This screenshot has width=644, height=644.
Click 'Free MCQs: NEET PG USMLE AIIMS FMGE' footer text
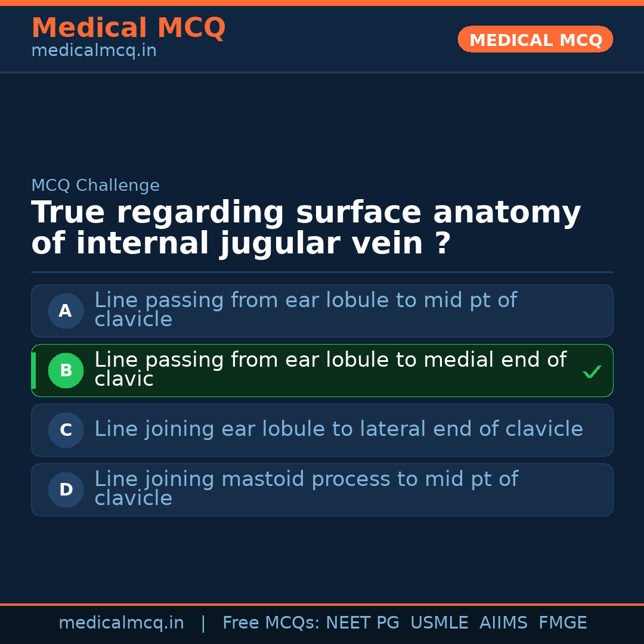404,623
